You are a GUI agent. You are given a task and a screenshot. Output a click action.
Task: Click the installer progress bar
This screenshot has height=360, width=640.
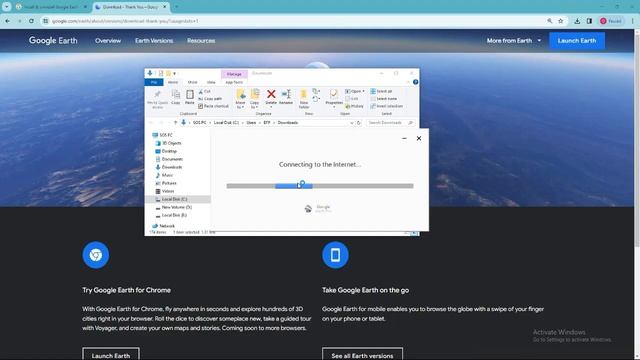point(320,186)
